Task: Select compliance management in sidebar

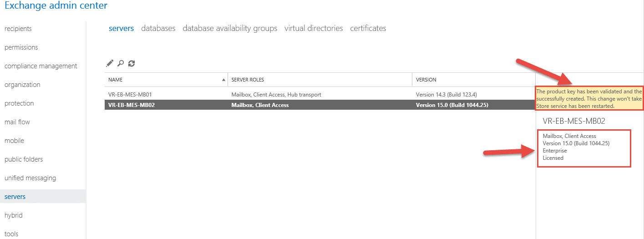Action: (41, 66)
